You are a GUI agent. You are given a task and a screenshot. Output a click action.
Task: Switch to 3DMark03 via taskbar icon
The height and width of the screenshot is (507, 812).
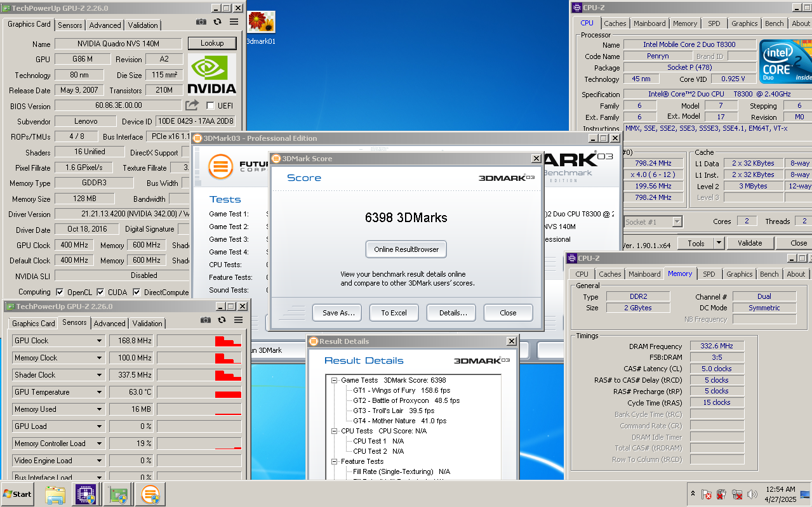click(x=150, y=494)
